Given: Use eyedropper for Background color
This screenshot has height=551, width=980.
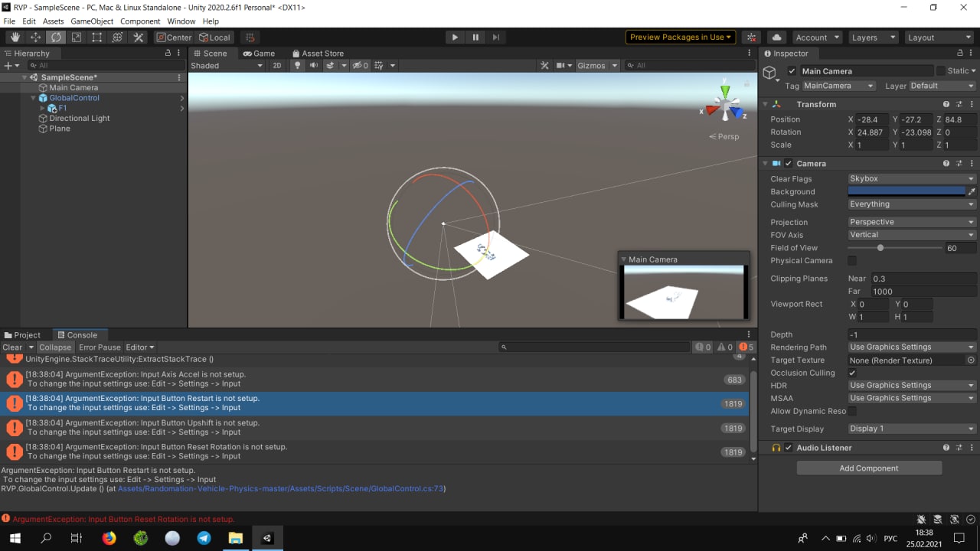Looking at the screenshot, I should (972, 191).
